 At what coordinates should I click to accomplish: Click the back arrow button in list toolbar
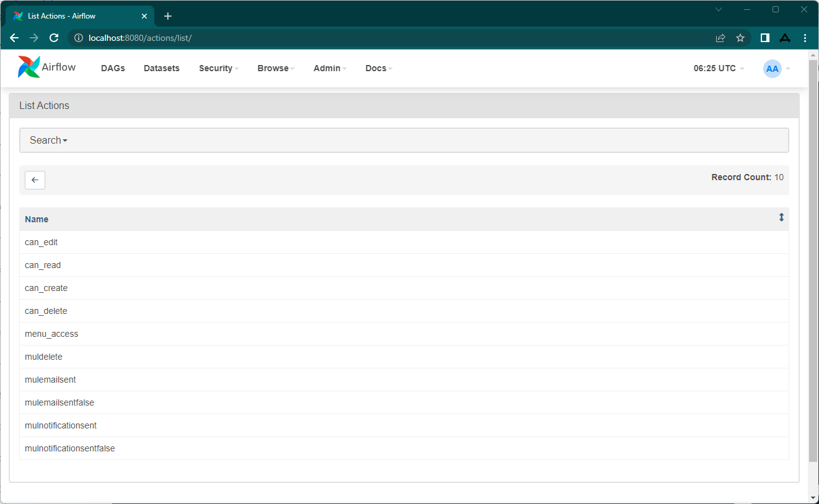pos(35,180)
